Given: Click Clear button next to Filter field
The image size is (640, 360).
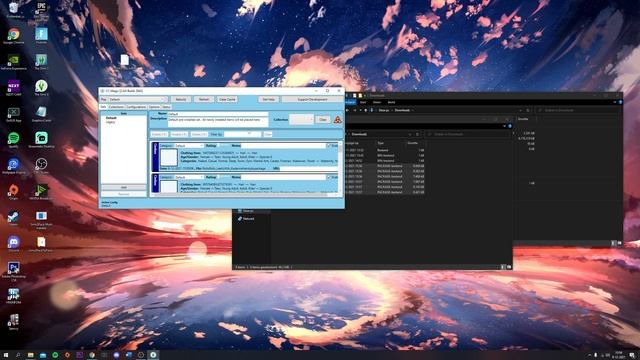Looking at the screenshot, I should coord(267,134).
